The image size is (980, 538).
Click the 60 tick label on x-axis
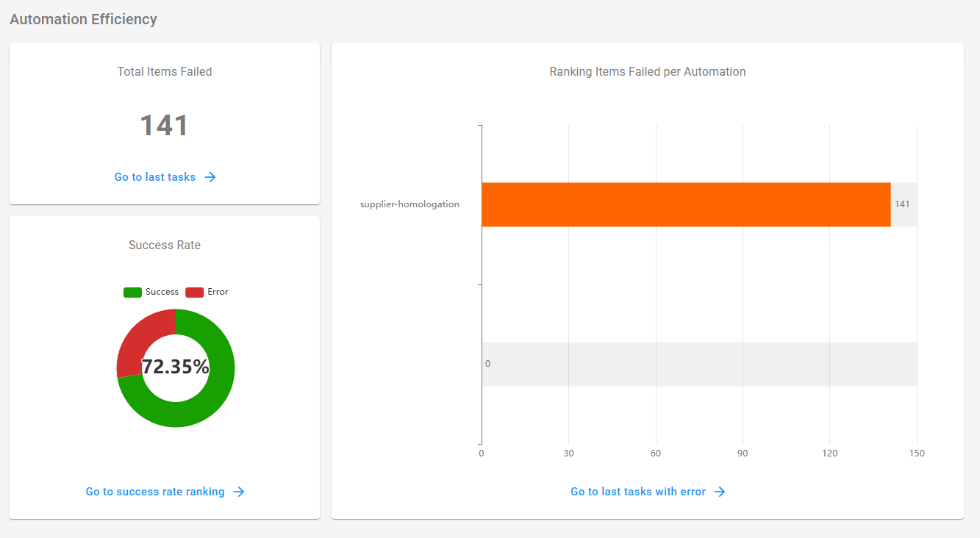pos(656,453)
